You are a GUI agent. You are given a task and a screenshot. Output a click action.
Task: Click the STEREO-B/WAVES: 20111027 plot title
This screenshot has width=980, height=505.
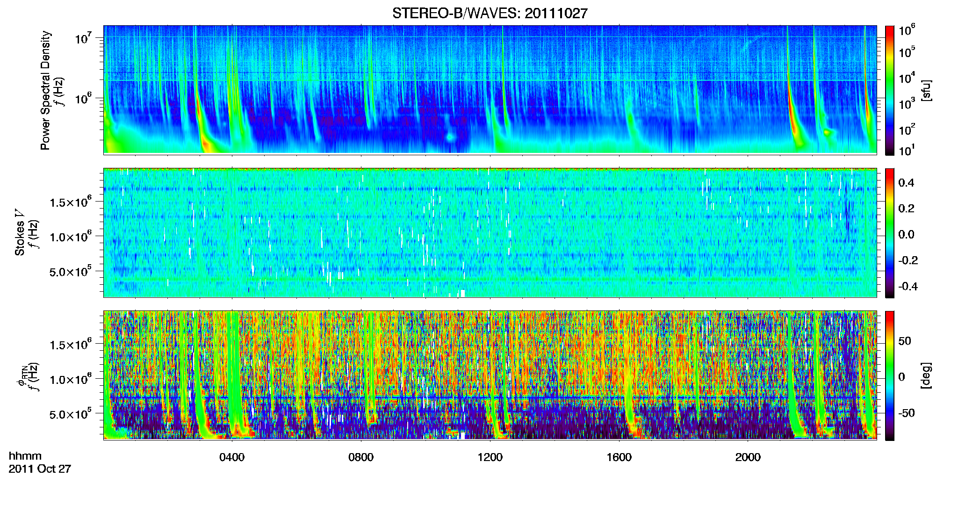(x=490, y=13)
